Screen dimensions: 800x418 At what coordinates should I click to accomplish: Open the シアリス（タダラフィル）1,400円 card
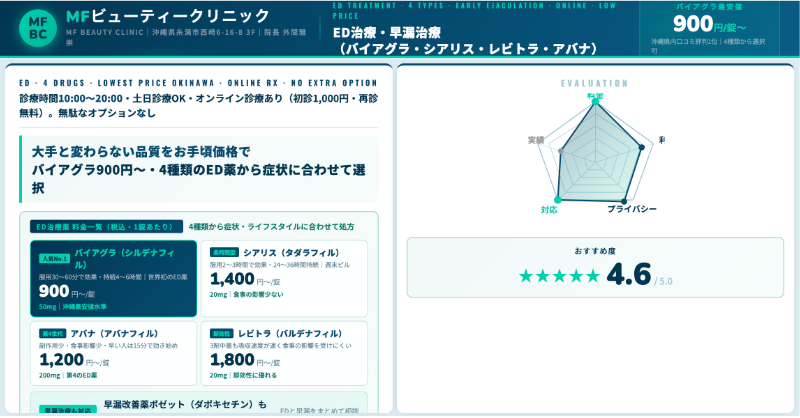coord(284,279)
